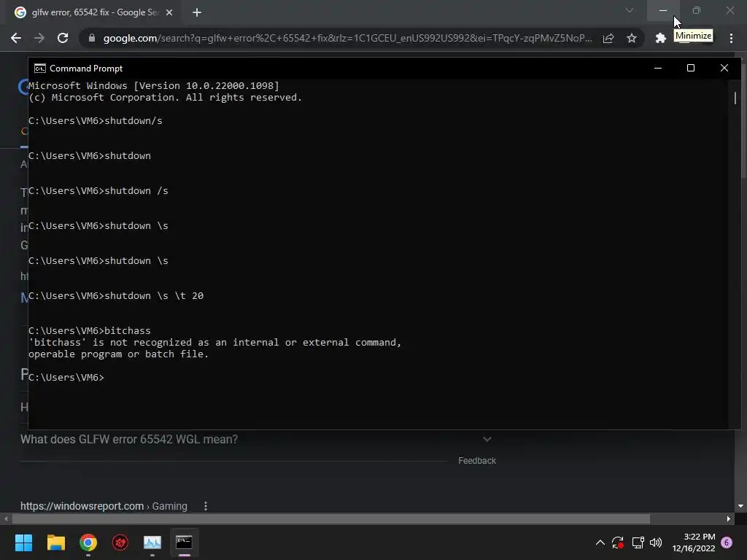This screenshot has height=560, width=747.
Task: Open volume control tray icon
Action: pyautogui.click(x=656, y=542)
